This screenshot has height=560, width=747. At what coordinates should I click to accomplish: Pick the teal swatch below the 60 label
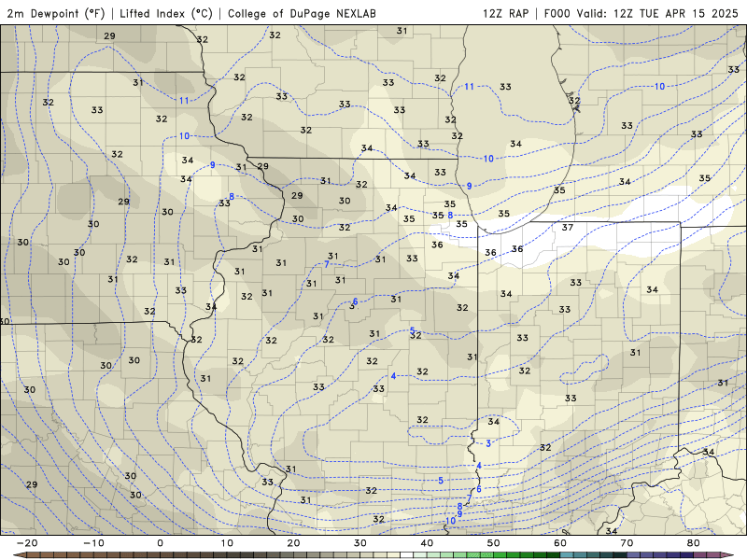(567, 555)
